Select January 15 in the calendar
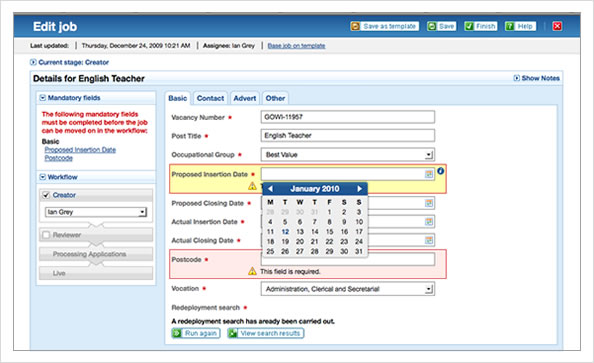This screenshot has height=363, width=594. [x=330, y=232]
